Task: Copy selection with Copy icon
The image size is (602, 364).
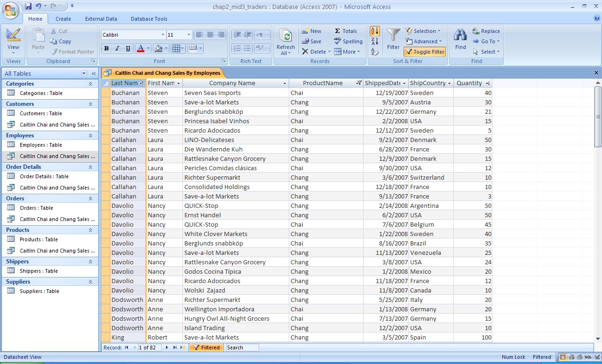Action: (x=53, y=41)
